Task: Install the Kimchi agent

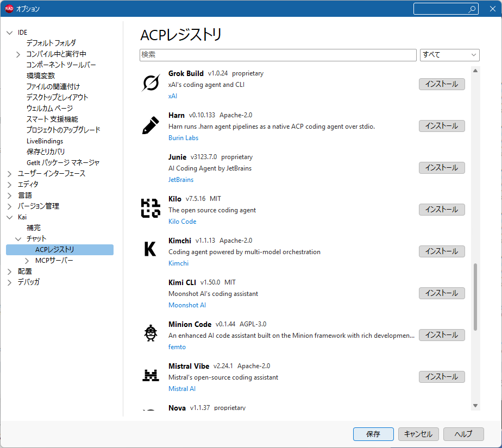Action: tap(442, 251)
